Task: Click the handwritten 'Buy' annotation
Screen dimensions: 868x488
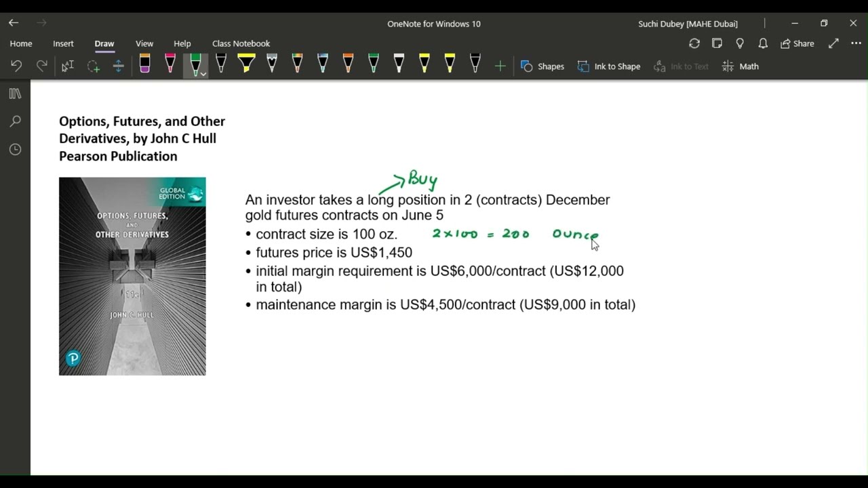Action: [x=422, y=180]
